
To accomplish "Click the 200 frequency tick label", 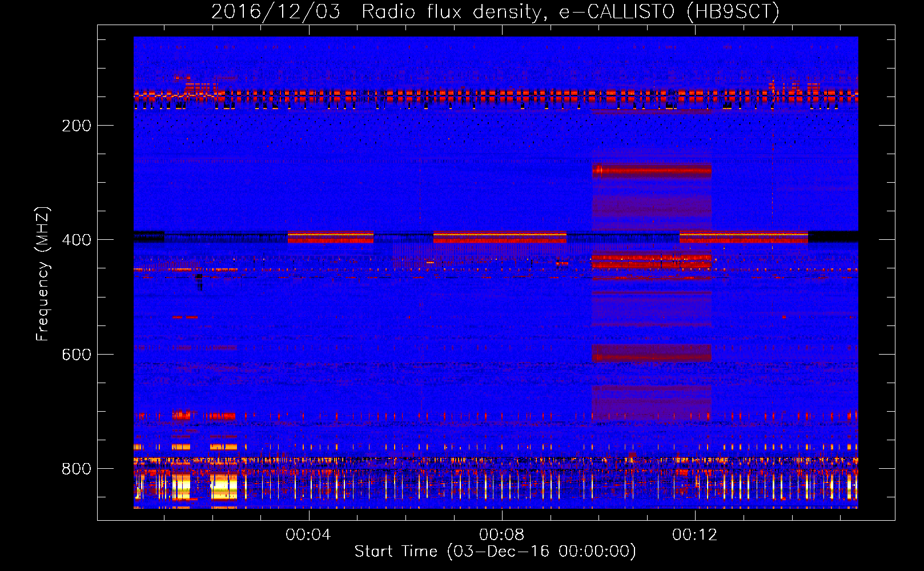I will (77, 126).
